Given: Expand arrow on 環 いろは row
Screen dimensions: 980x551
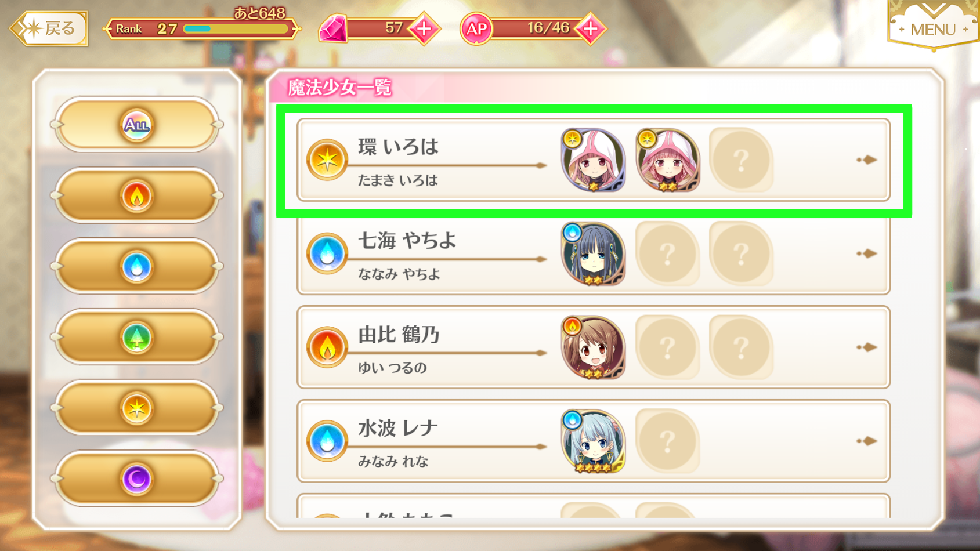Looking at the screenshot, I should click(x=867, y=159).
